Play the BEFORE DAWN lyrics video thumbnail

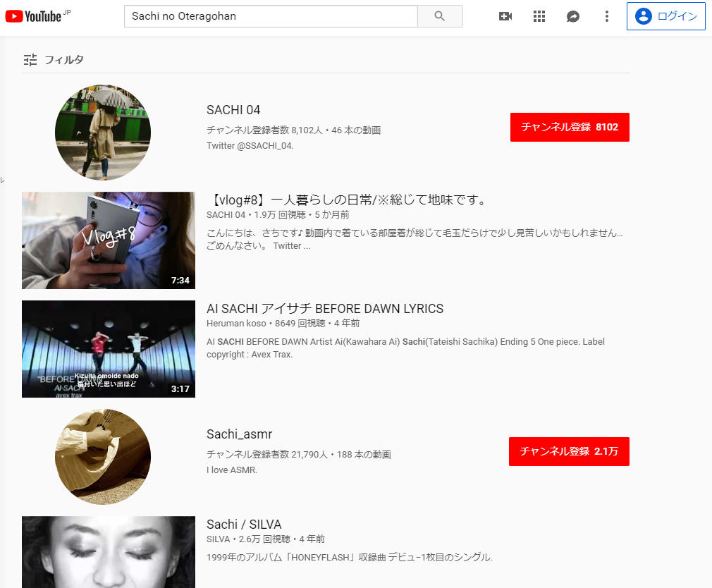[109, 349]
